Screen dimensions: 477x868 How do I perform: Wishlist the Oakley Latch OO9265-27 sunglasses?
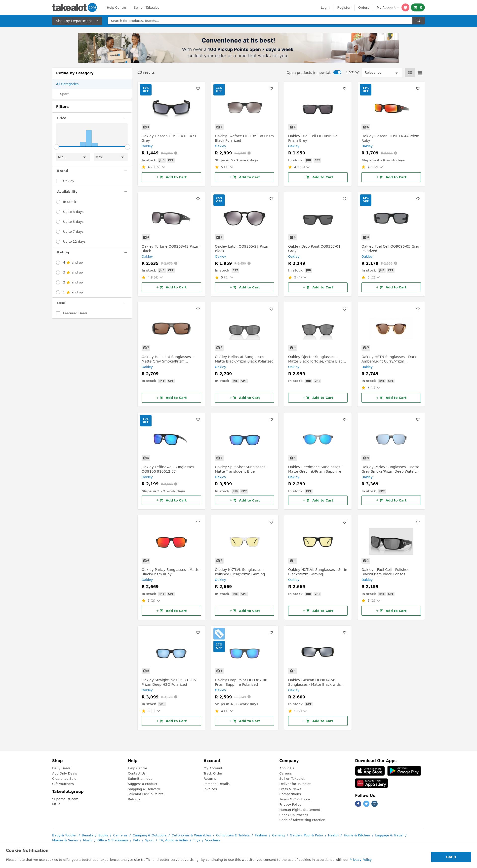pos(271,199)
